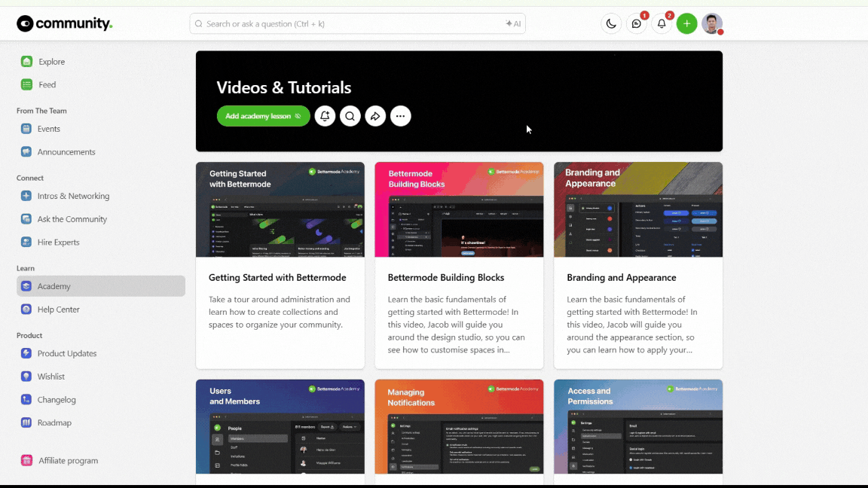The width and height of the screenshot is (868, 488).
Task: Open Getting Started with Bettermode thumbnail
Action: point(280,210)
